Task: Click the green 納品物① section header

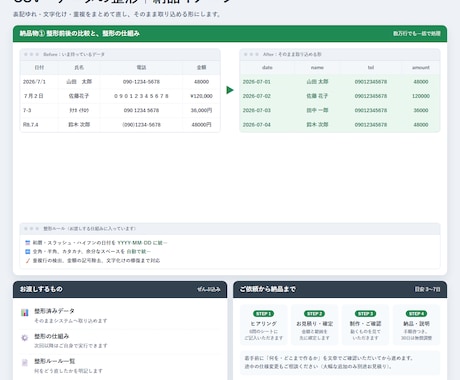Action: 230,33
